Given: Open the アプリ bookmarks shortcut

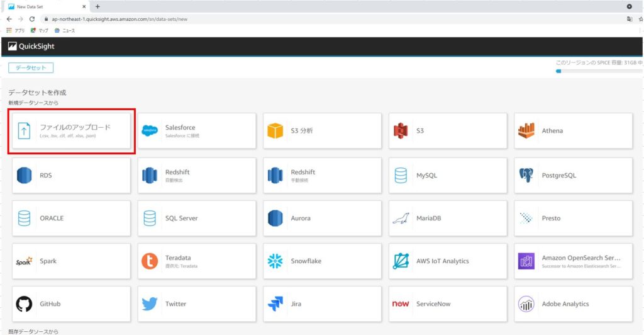Looking at the screenshot, I should coord(16,30).
